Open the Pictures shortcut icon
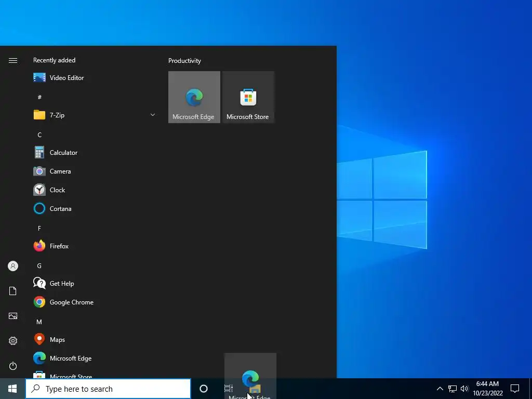 coord(13,316)
